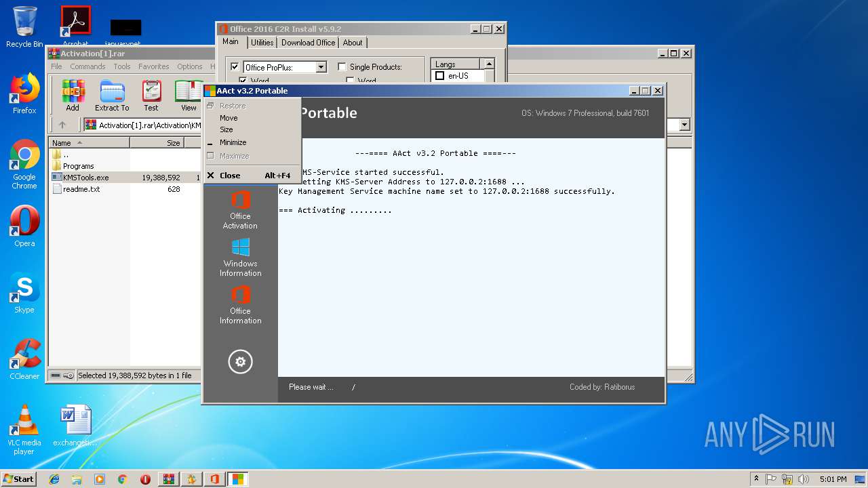The image size is (868, 488).
Task: Open WinRAR Commands menu
Action: coord(87,66)
